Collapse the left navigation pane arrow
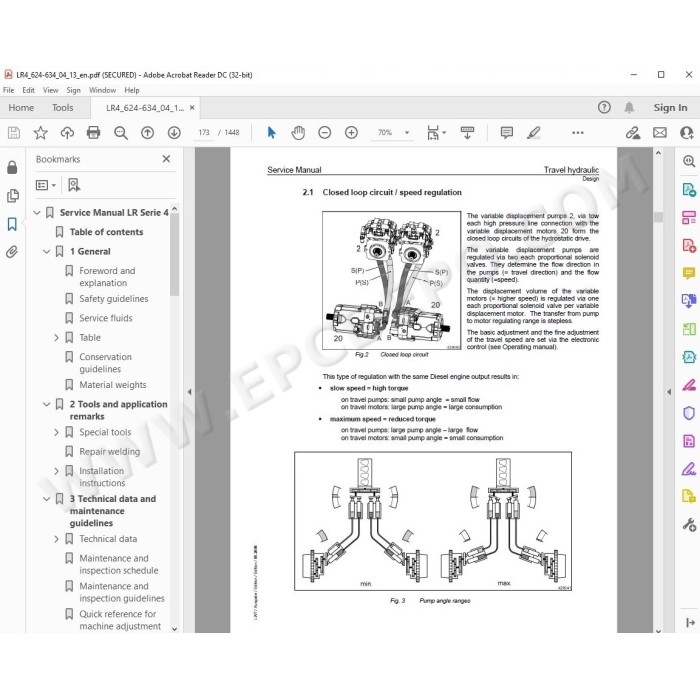This screenshot has height=700, width=700. [189, 392]
